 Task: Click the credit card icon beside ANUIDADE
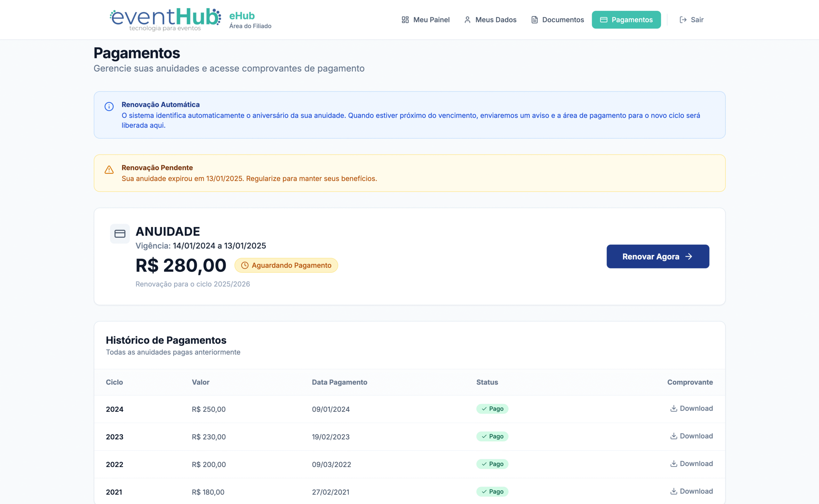120,234
